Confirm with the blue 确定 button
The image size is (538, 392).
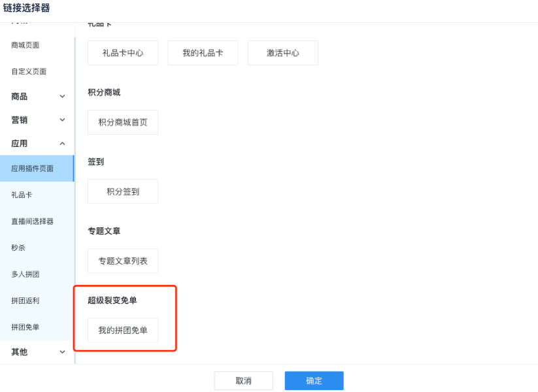coord(314,381)
